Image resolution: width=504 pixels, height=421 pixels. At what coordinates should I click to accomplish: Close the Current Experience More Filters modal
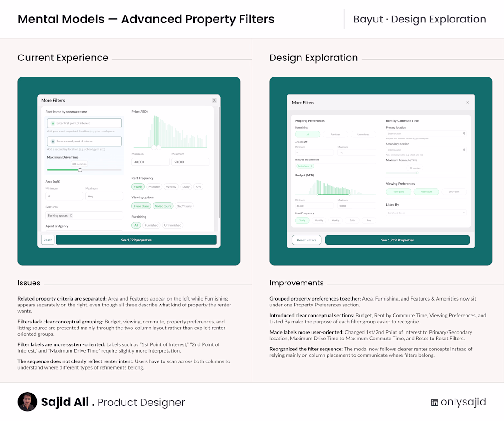point(214,100)
